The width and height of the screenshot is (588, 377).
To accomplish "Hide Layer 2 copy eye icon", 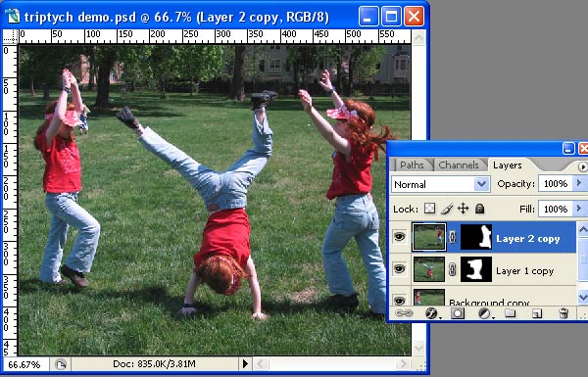I will pyautogui.click(x=400, y=236).
